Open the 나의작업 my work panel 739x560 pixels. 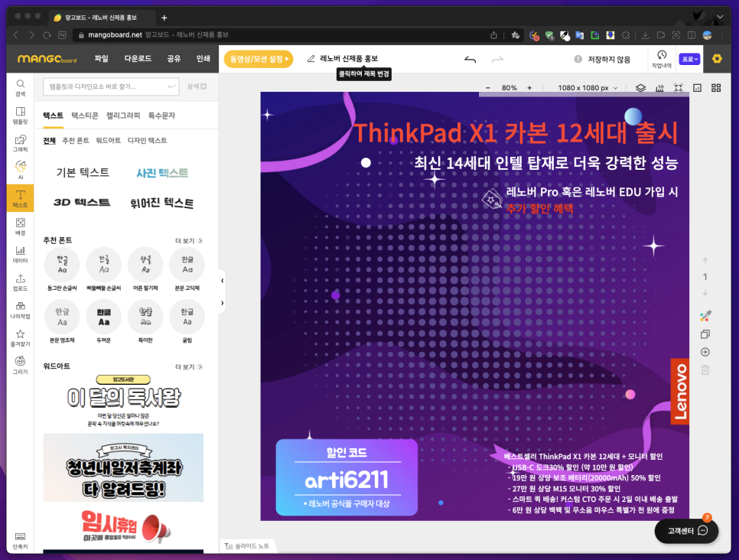tap(20, 310)
